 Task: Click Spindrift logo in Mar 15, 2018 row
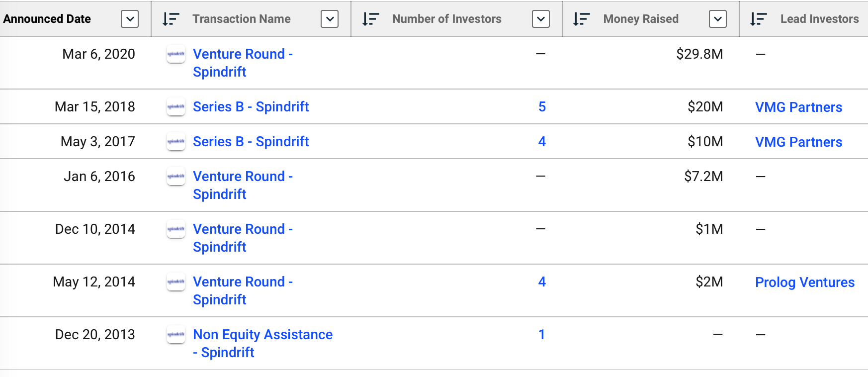tap(176, 106)
